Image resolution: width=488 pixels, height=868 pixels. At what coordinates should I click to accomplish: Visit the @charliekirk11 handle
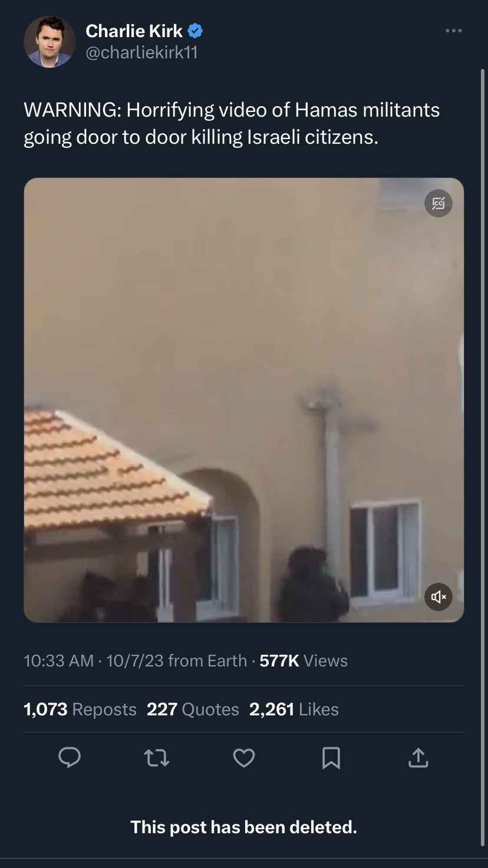pyautogui.click(x=141, y=53)
